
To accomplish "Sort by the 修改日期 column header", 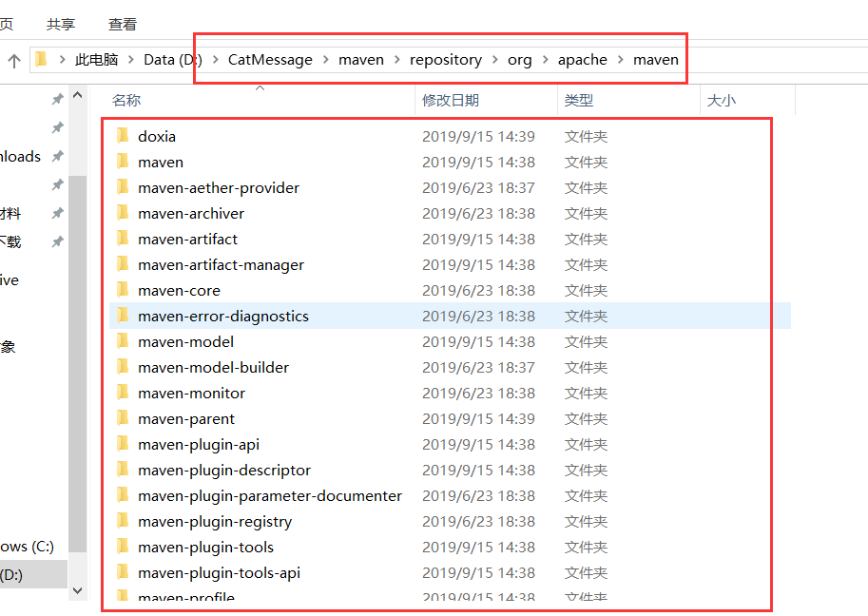I will click(x=450, y=100).
